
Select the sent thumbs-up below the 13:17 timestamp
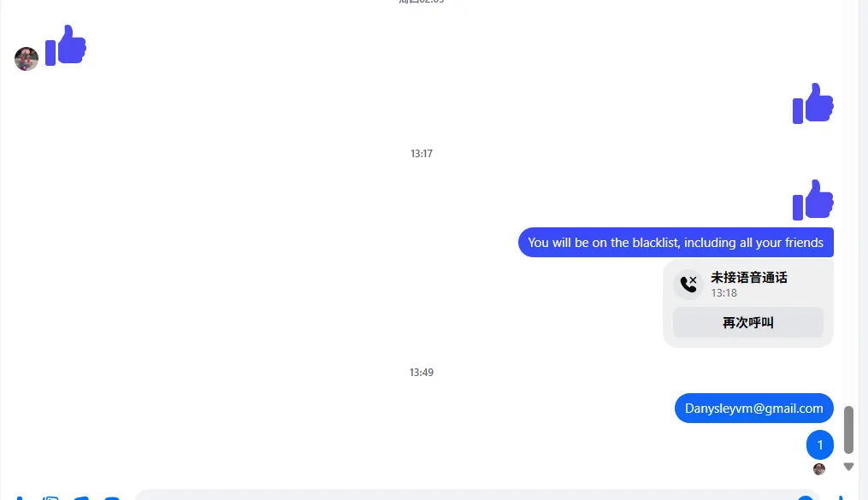[812, 200]
